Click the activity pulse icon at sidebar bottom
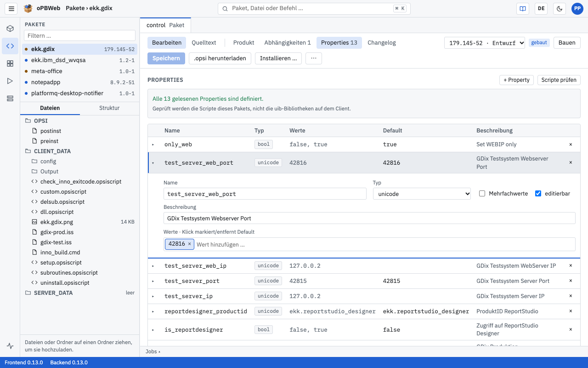588x368 pixels. pos(10,346)
